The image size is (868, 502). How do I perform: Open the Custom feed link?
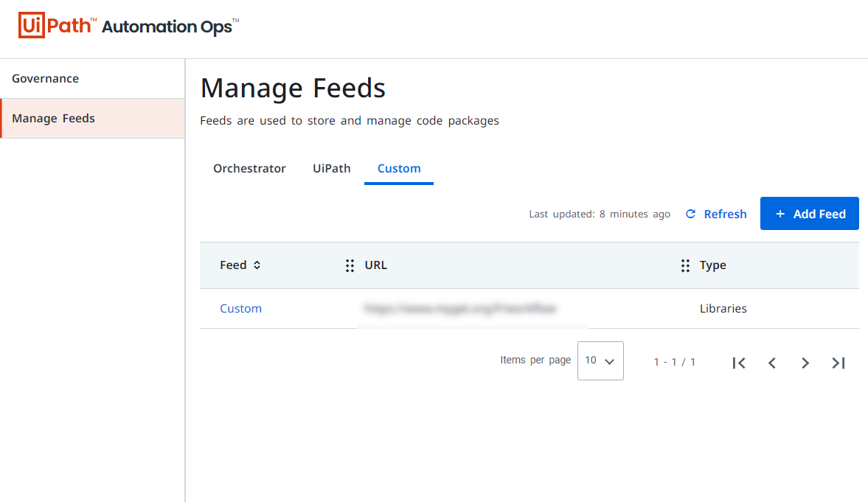pyautogui.click(x=241, y=308)
